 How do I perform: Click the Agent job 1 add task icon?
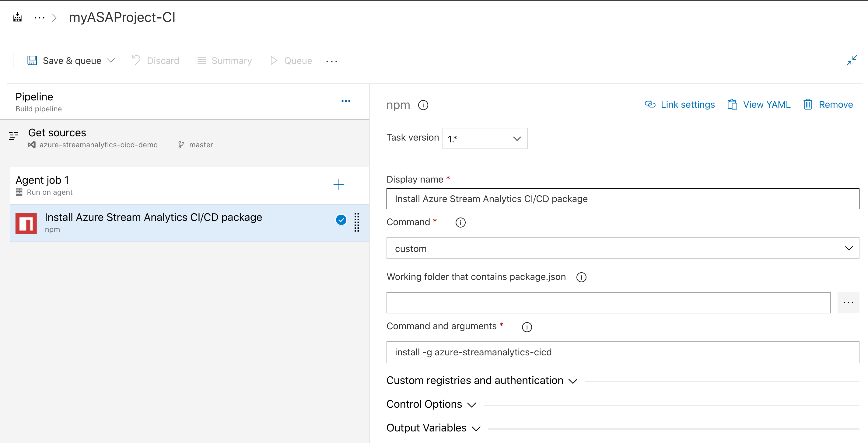click(x=338, y=184)
